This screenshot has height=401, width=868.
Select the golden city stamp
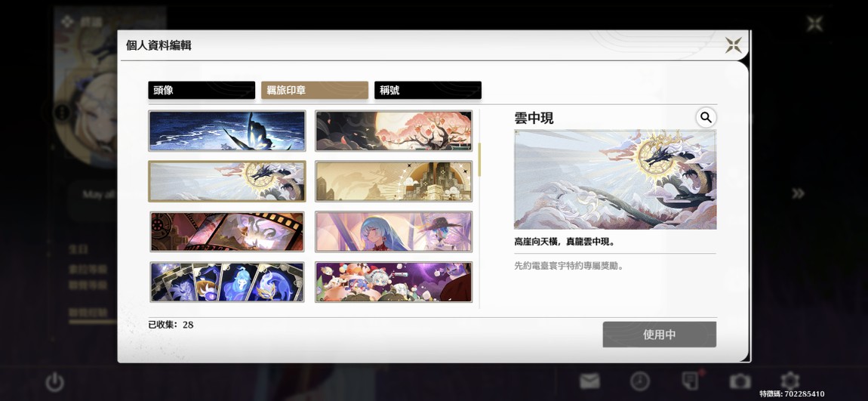[393, 181]
